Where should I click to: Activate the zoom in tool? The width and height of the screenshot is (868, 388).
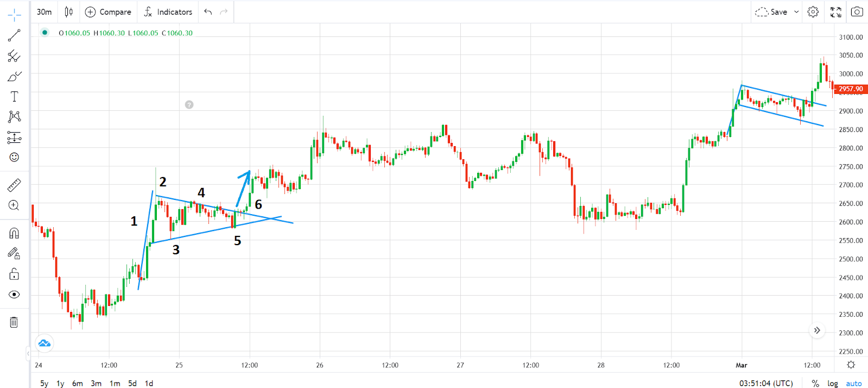pos(14,205)
